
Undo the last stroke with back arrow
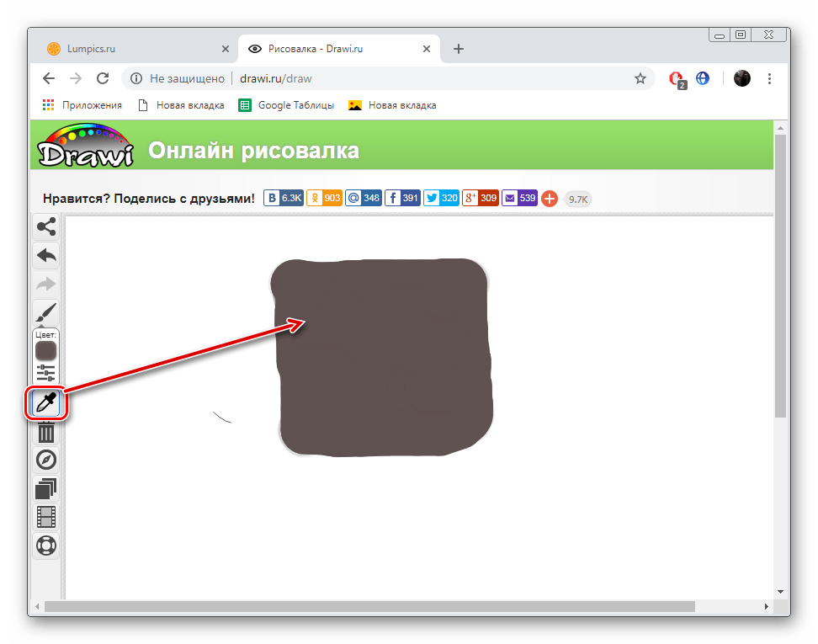[46, 254]
